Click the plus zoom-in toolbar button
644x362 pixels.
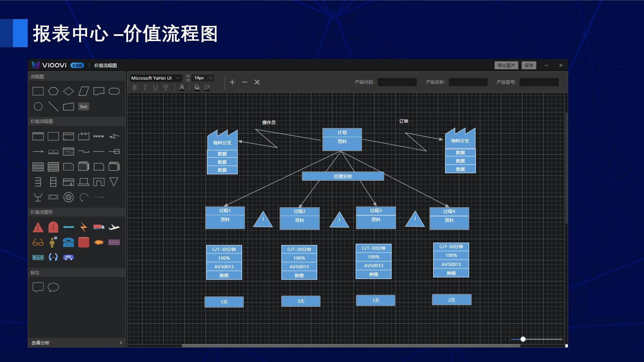(232, 82)
